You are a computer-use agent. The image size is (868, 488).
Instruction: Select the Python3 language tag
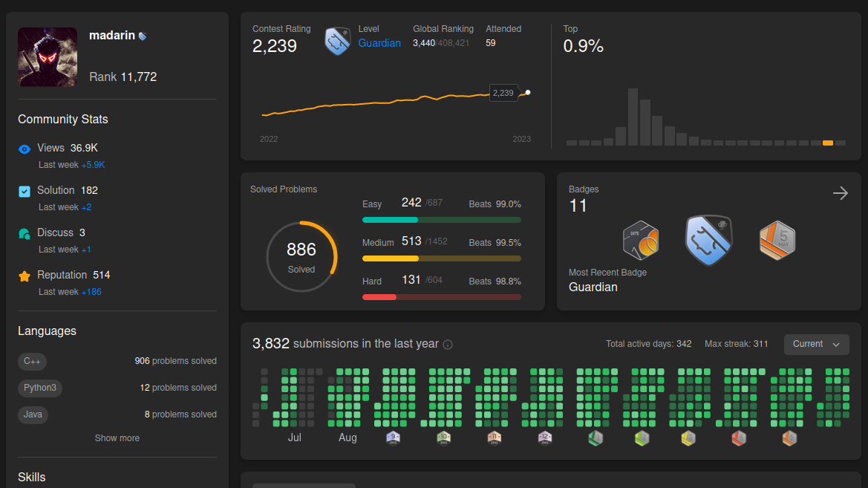(x=40, y=388)
